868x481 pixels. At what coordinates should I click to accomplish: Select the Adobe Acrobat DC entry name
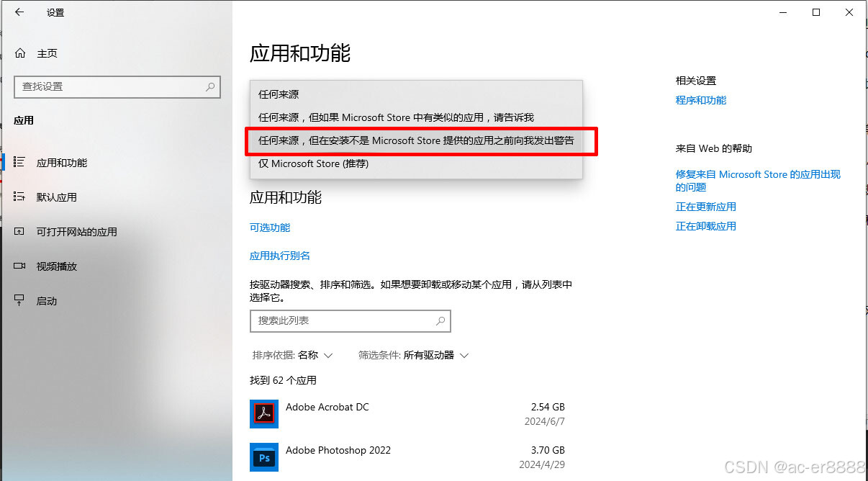[x=327, y=407]
